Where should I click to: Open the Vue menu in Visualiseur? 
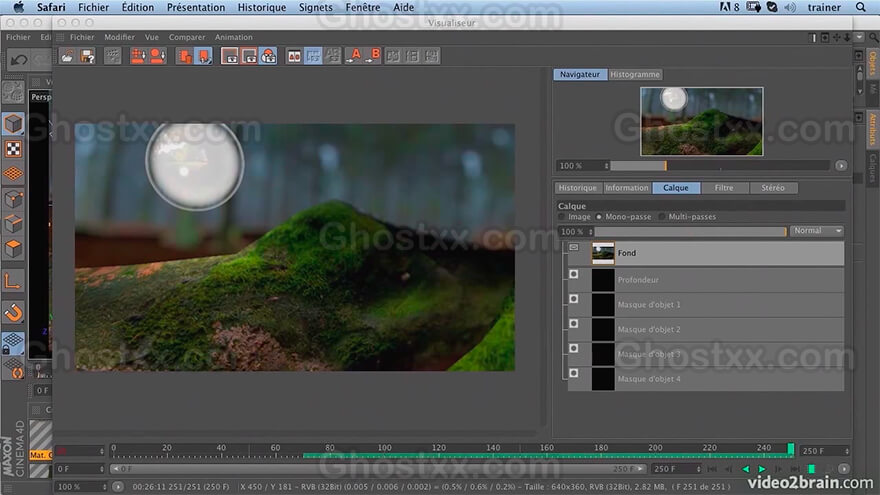pyautogui.click(x=152, y=37)
